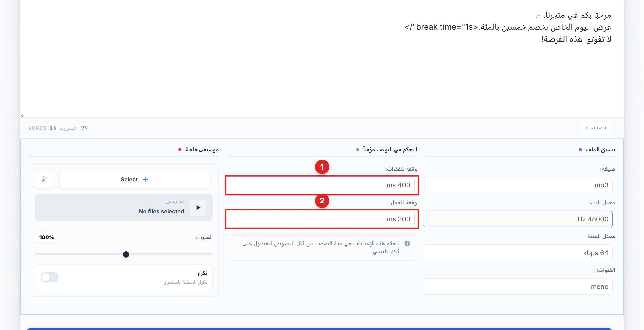Click the WORDS 16 counter
644x330 pixels.
42,128
